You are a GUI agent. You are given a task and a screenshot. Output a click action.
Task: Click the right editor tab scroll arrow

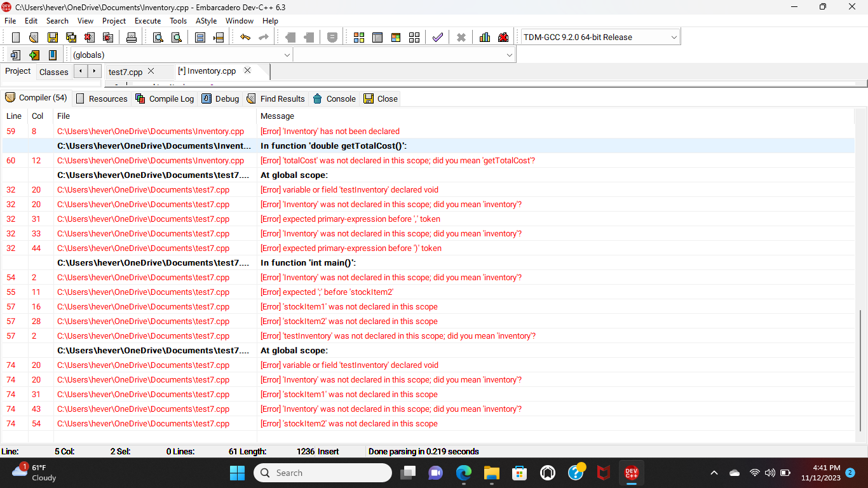click(93, 71)
